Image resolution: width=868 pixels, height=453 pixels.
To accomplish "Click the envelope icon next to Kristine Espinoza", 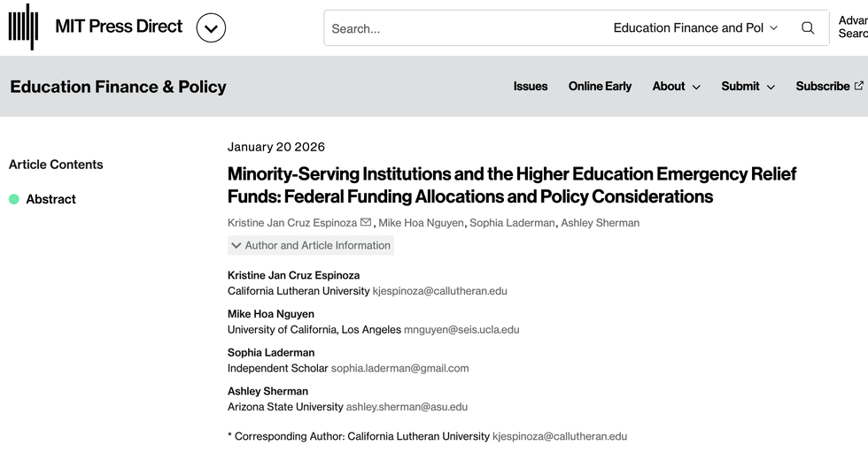I will tap(366, 222).
